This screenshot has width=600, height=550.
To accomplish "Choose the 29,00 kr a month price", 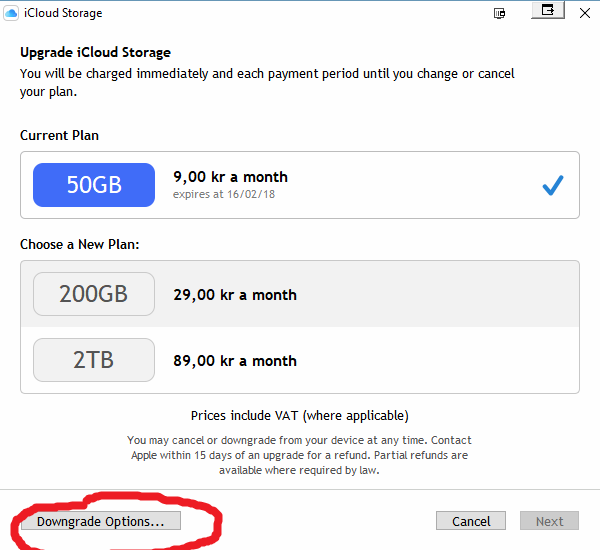I will pos(234,295).
